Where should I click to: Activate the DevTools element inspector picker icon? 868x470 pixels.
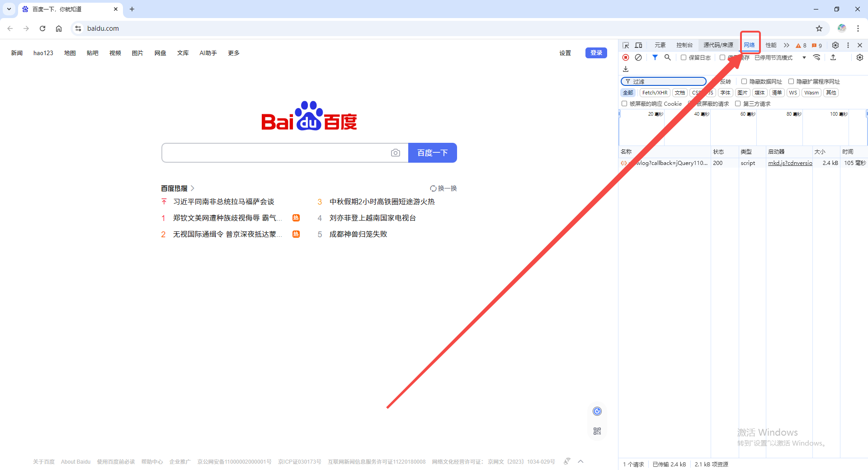click(x=626, y=45)
